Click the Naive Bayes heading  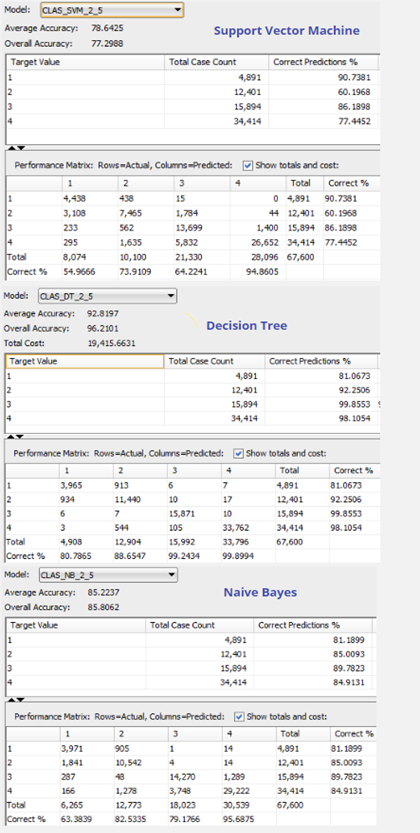(x=260, y=592)
